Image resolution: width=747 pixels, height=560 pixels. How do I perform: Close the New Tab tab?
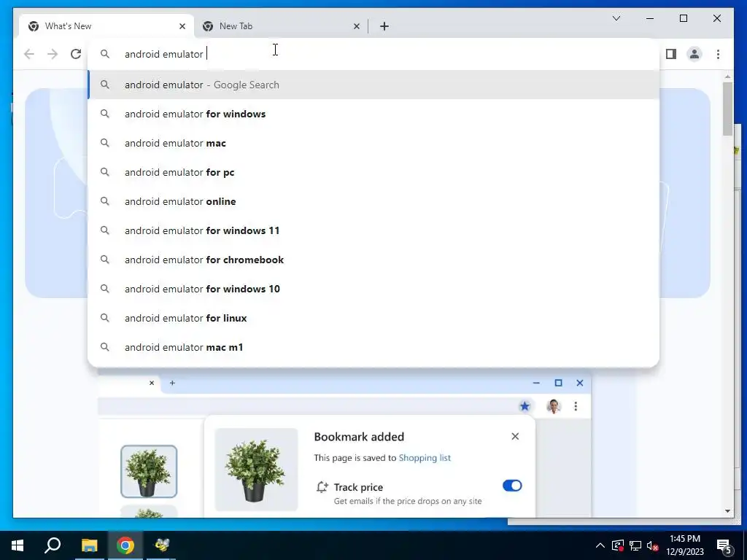[x=356, y=26]
